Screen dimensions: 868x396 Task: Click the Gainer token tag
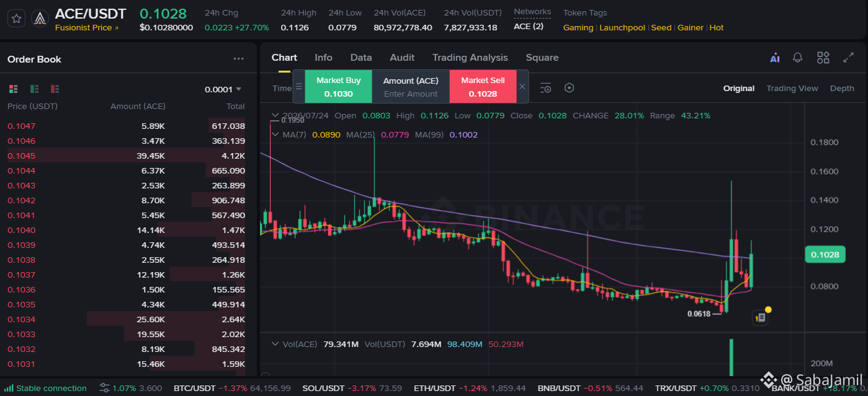tap(691, 28)
